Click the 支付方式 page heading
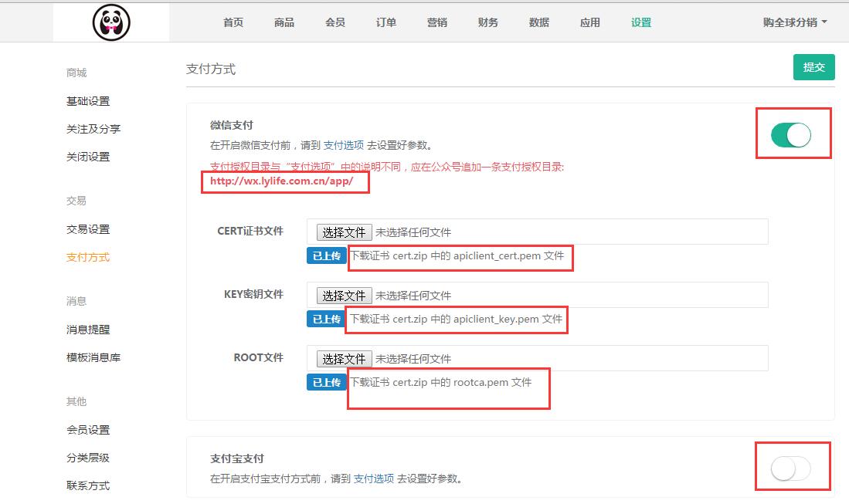The width and height of the screenshot is (849, 504). tap(211, 69)
